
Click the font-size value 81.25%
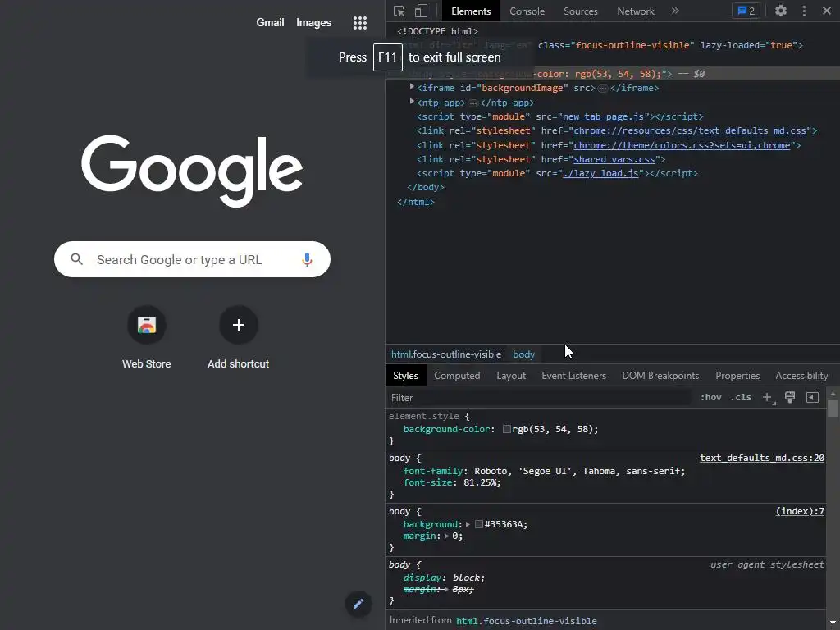(479, 482)
